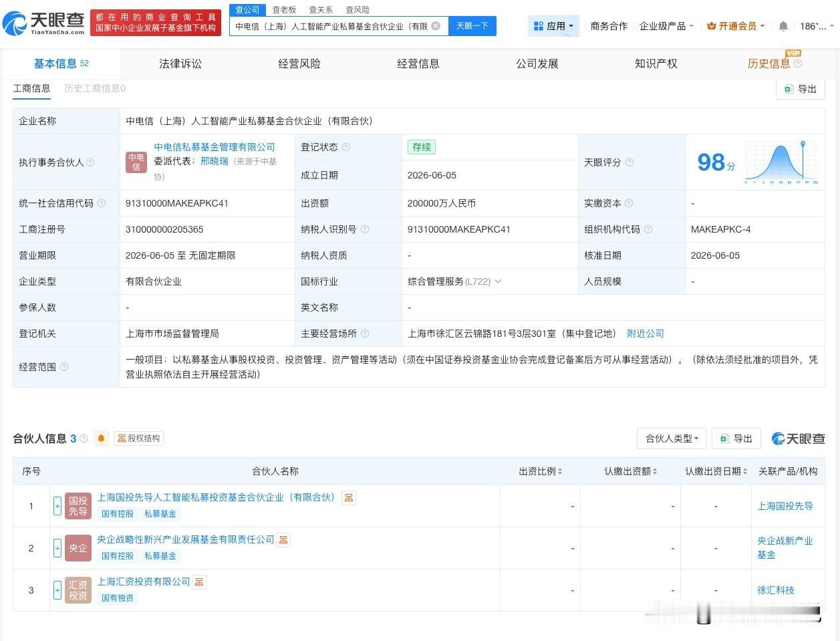Open the 上海国投先导 related institution link
Screen dimensions: 840x641
pyautogui.click(x=785, y=506)
